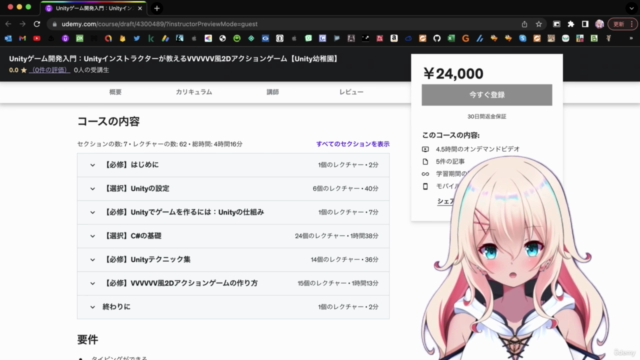Click the ¥24,000 price text
This screenshot has height=360, width=640.
(453, 74)
